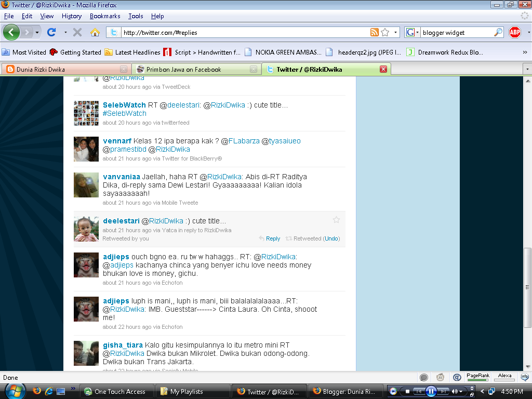Open the recent pages history dropdown arrow
532x399 pixels.
tap(37, 33)
